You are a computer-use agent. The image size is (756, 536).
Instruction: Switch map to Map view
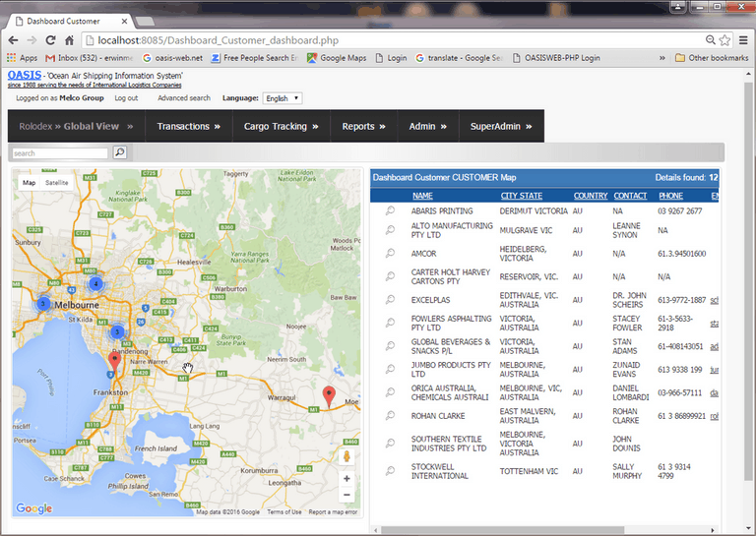point(29,183)
